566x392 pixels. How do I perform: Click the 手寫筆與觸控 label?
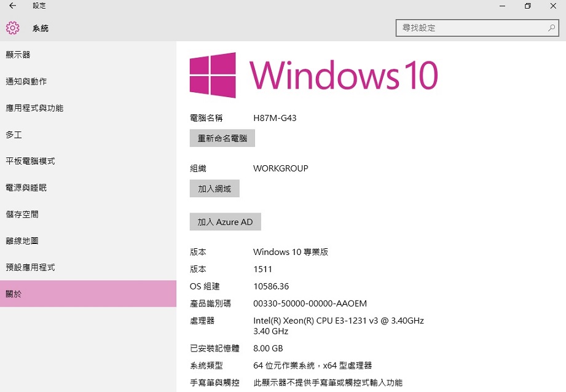point(214,383)
